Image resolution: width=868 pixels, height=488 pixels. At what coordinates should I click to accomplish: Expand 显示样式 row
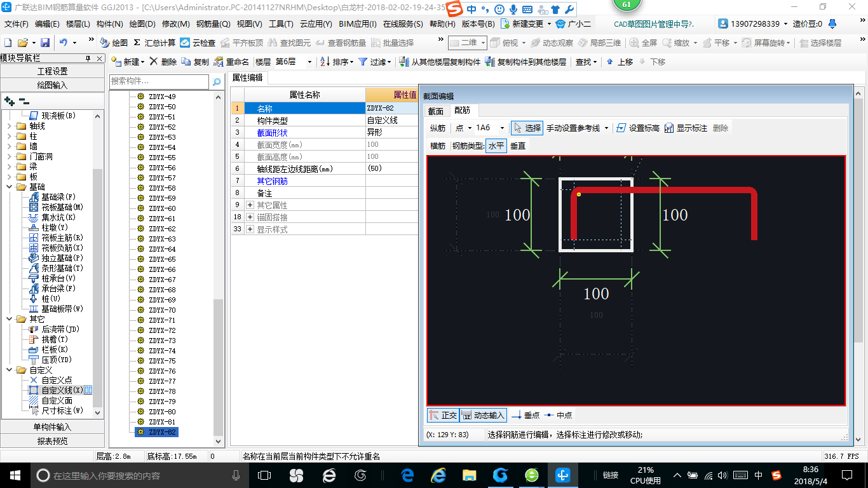[x=250, y=229]
